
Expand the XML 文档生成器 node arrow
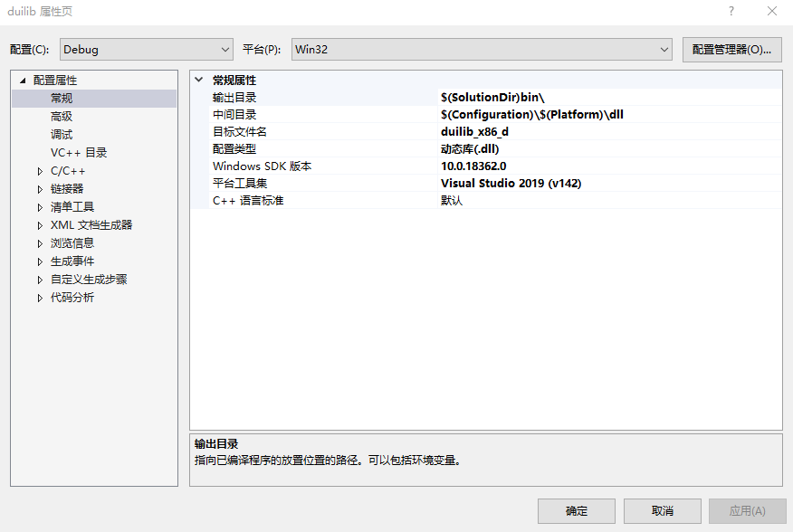click(40, 225)
